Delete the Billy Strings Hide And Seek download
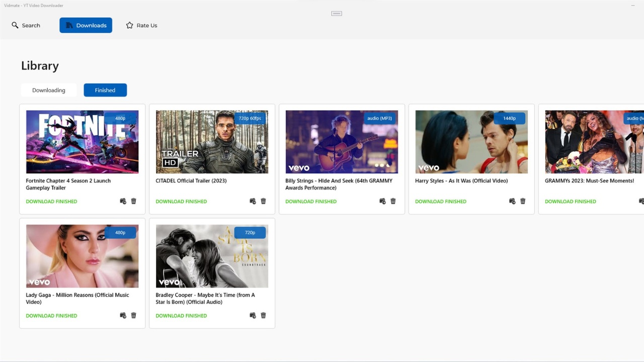 pos(393,201)
